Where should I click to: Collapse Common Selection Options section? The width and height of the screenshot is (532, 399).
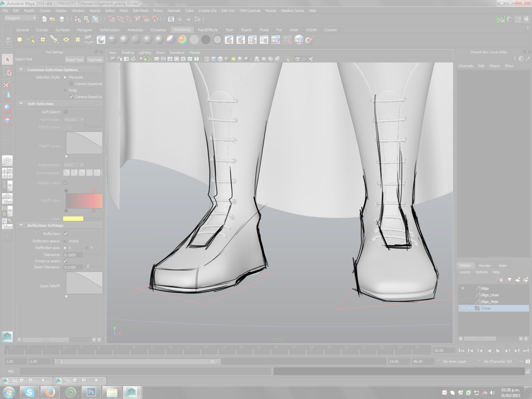[21, 70]
